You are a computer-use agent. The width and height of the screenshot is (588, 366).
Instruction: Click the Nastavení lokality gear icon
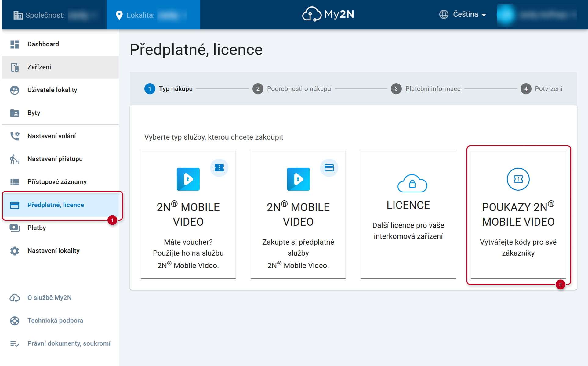[x=15, y=251]
